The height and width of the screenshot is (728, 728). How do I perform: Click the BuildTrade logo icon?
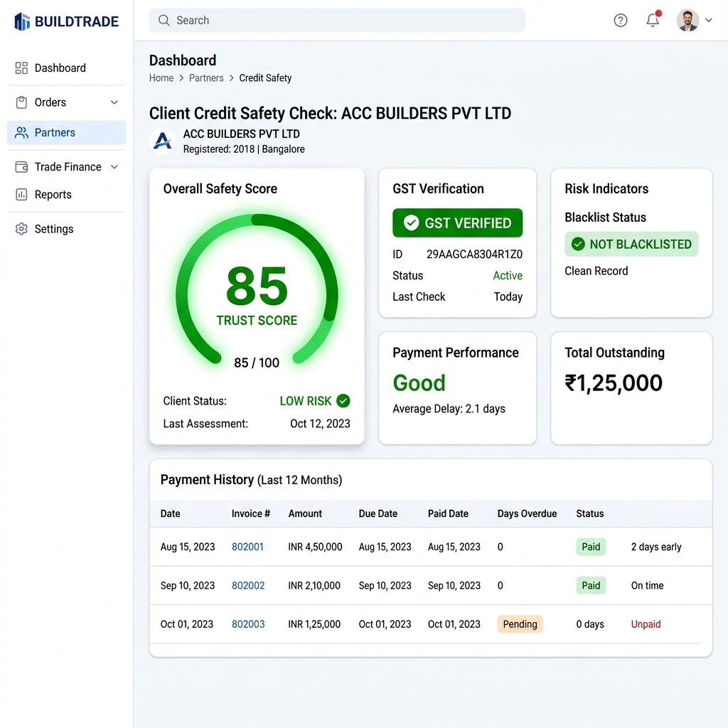point(22,21)
